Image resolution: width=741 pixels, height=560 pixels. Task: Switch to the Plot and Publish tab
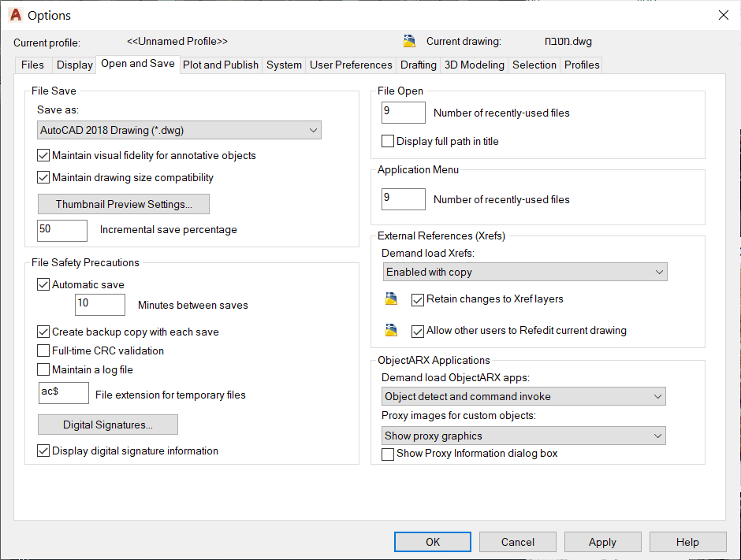pos(221,65)
